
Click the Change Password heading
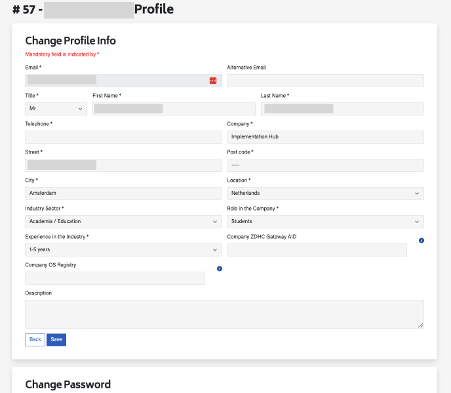(x=68, y=384)
